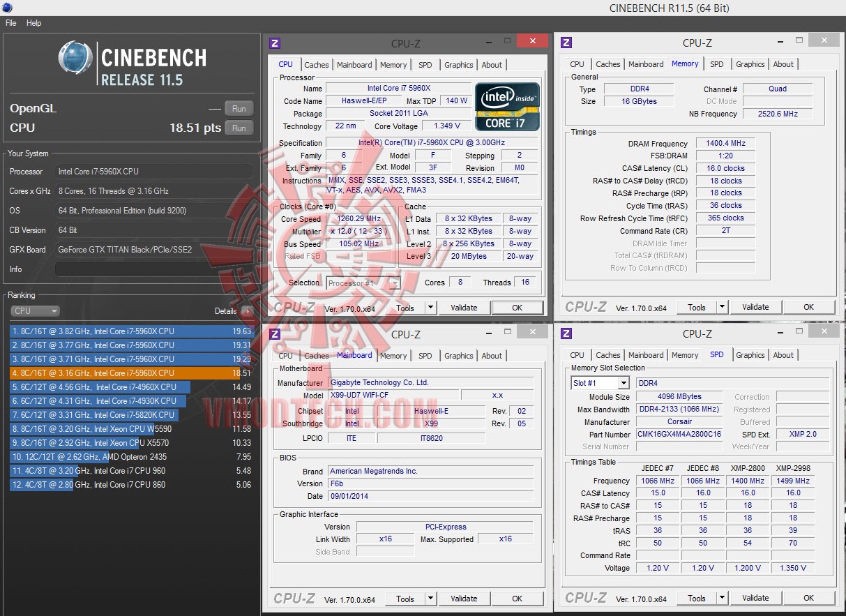
Task: Switch to Mainboard tab in CPU window
Action: click(x=354, y=65)
